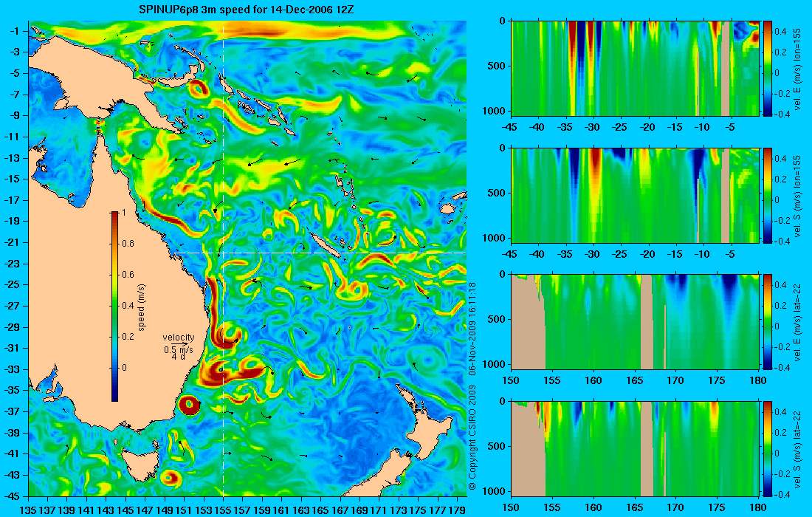
Task: Click "-0.4" on the top-right colorbar
Action: (782, 114)
